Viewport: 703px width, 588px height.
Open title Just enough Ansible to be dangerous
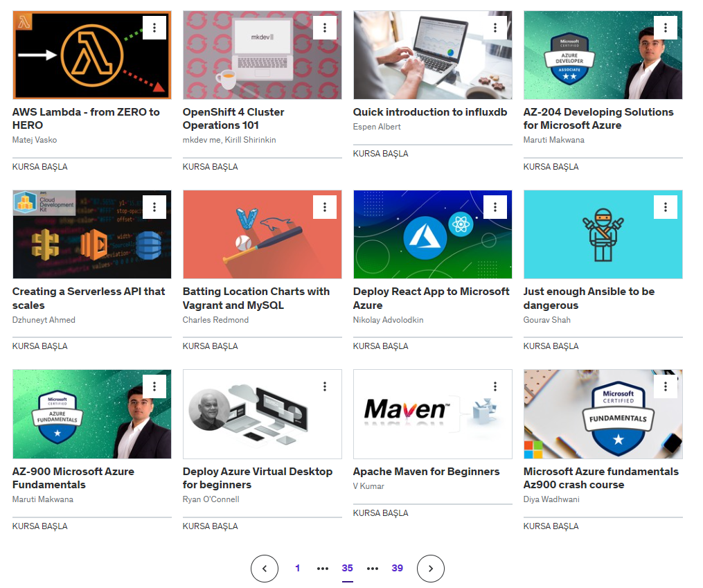(x=589, y=298)
